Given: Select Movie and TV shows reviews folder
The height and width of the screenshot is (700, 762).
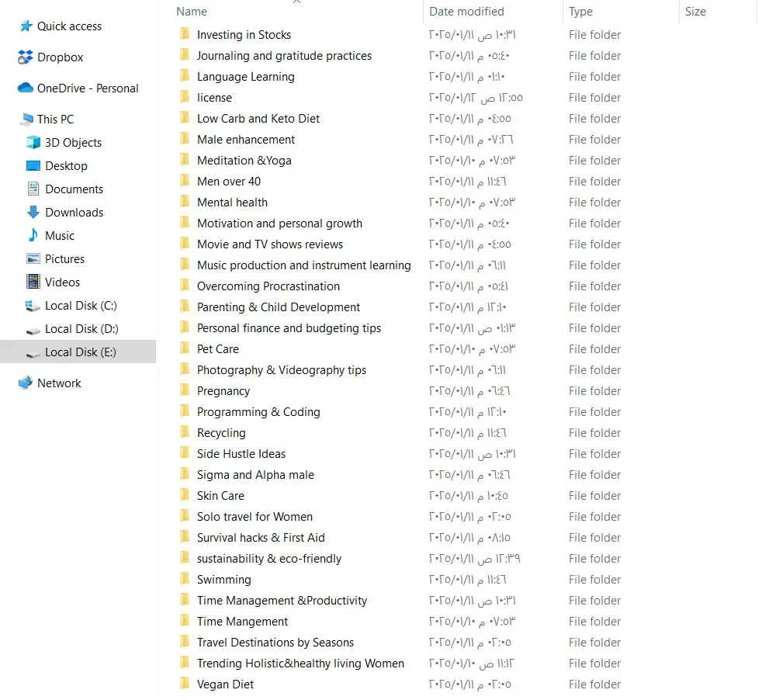Looking at the screenshot, I should pyautogui.click(x=270, y=244).
